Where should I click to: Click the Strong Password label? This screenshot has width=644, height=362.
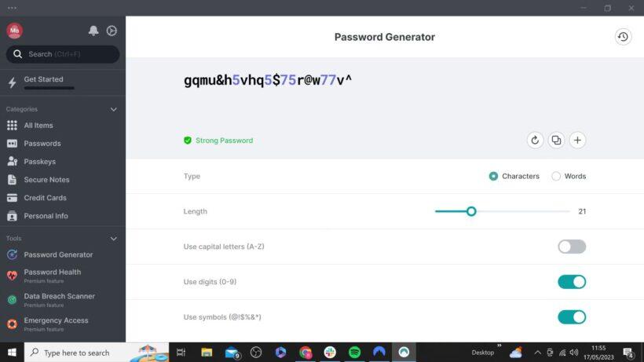tap(224, 141)
